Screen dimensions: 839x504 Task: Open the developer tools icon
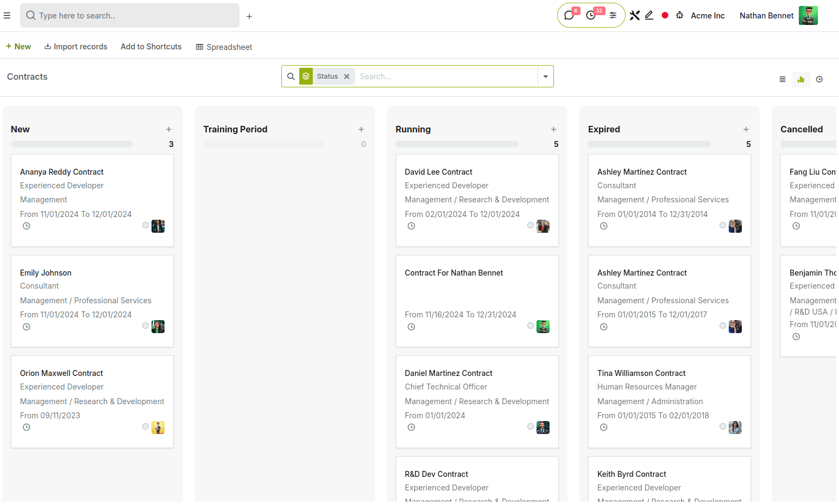pyautogui.click(x=635, y=15)
